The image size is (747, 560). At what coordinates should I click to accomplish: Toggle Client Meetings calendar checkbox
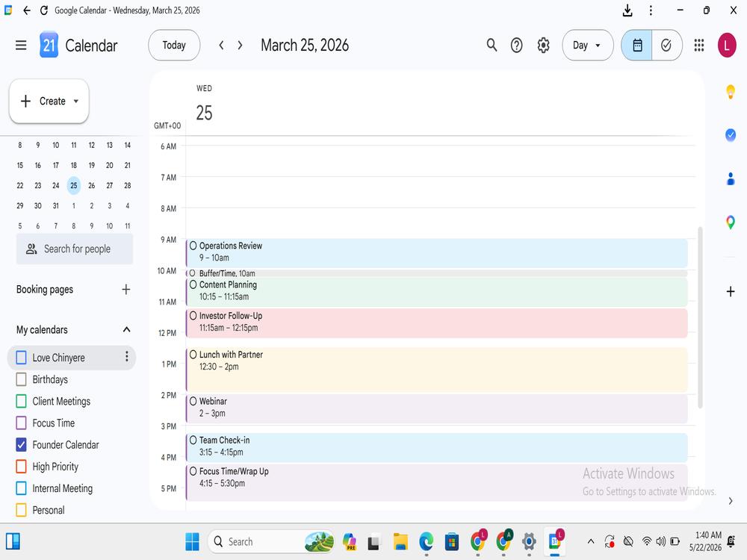[x=21, y=402]
